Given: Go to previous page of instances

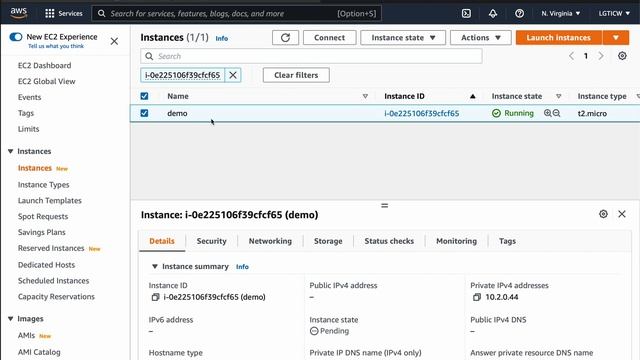Looking at the screenshot, I should tap(571, 56).
